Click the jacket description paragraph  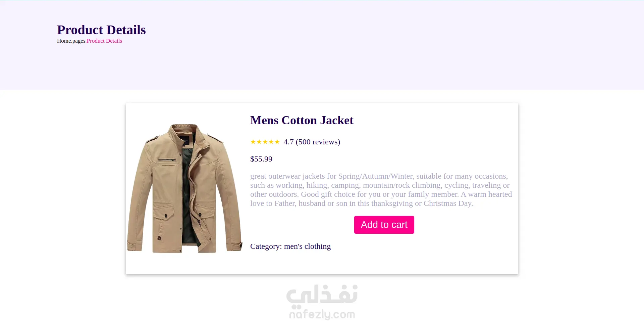pyautogui.click(x=381, y=190)
